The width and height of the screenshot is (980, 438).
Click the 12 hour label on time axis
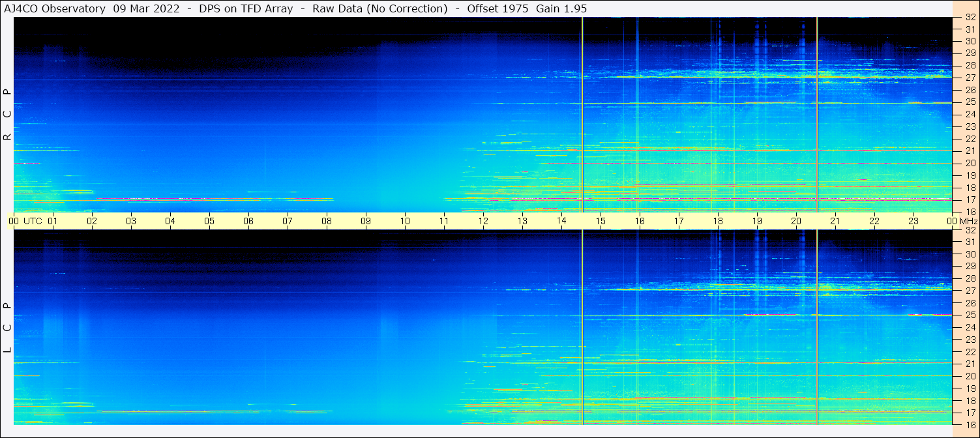pos(483,221)
